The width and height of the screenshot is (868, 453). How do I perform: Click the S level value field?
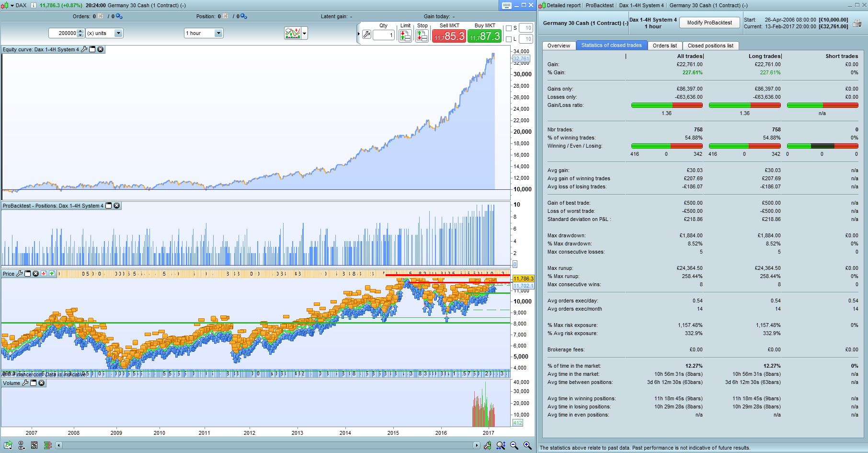click(x=526, y=28)
